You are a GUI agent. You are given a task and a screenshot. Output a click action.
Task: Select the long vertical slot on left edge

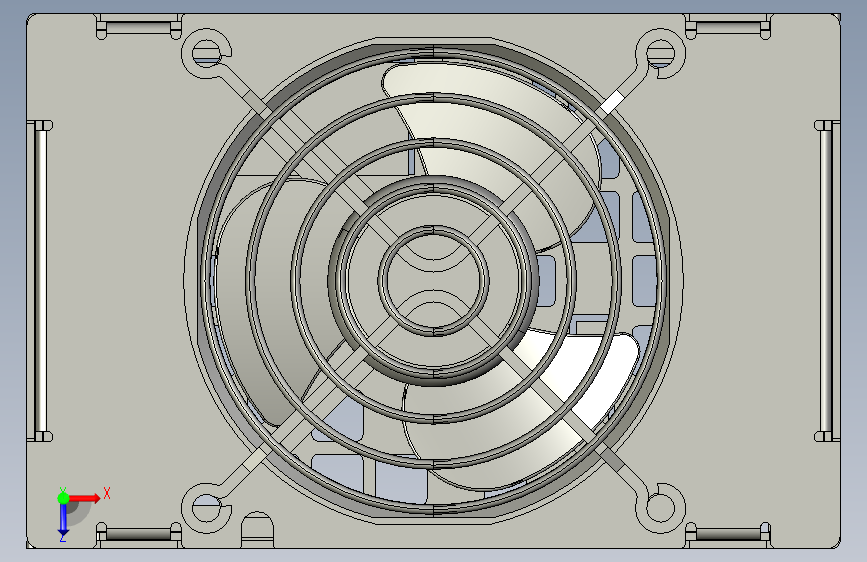41,281
